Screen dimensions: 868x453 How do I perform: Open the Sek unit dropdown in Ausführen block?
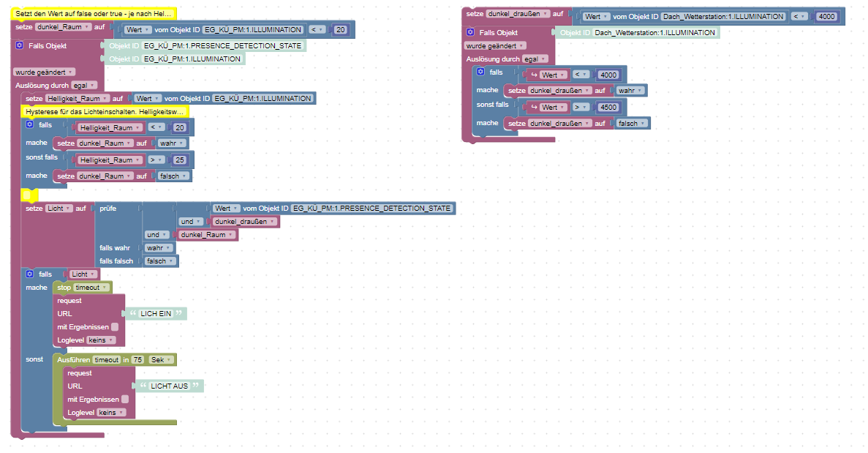pyautogui.click(x=161, y=360)
